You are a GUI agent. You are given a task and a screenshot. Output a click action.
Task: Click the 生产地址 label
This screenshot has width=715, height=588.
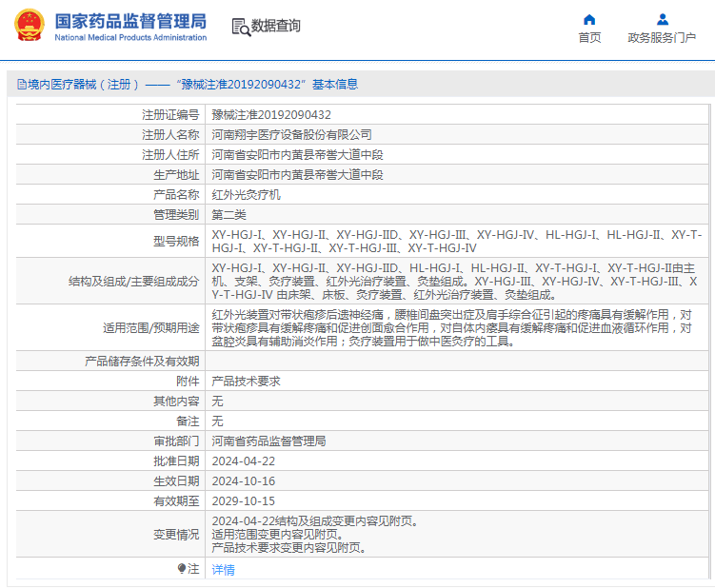[176, 175]
